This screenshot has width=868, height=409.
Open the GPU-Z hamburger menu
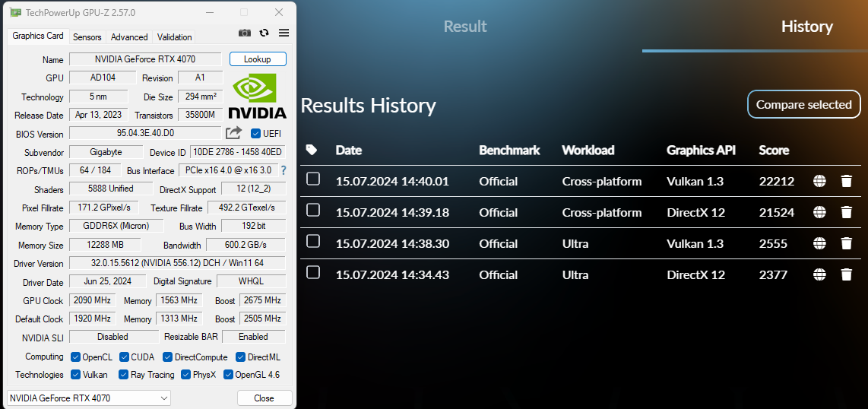pyautogui.click(x=284, y=33)
